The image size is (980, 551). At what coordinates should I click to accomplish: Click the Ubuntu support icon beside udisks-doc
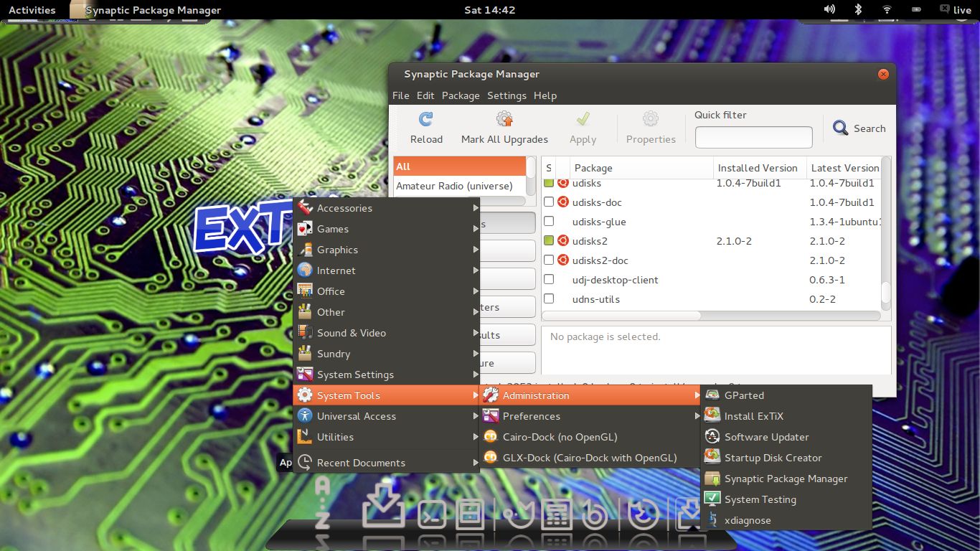563,202
